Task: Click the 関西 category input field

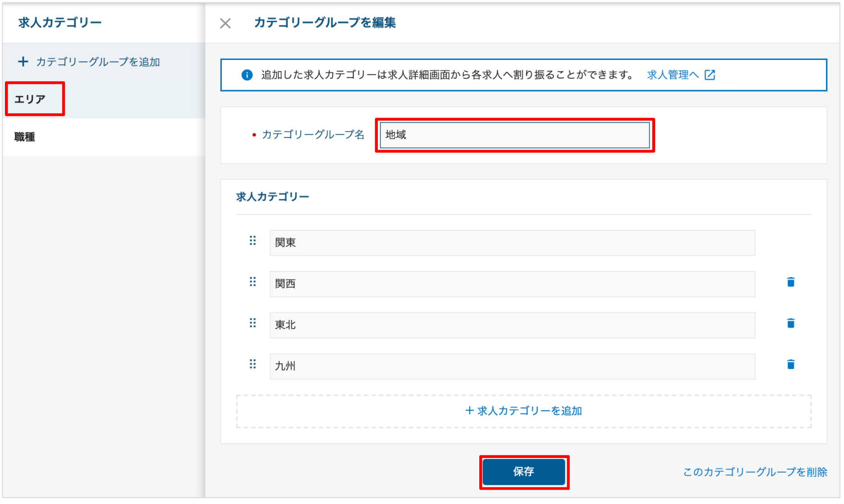Action: coord(512,284)
